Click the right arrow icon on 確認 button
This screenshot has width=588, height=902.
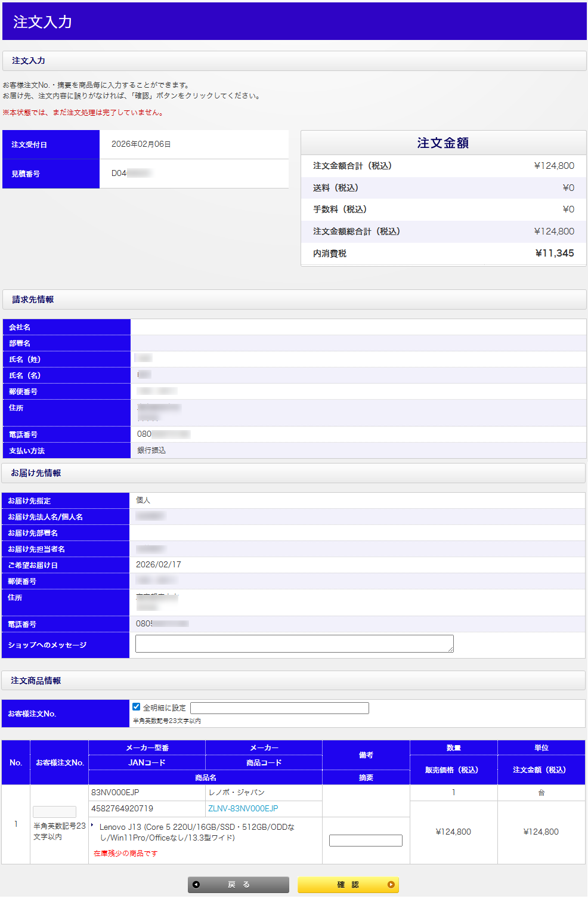391,885
